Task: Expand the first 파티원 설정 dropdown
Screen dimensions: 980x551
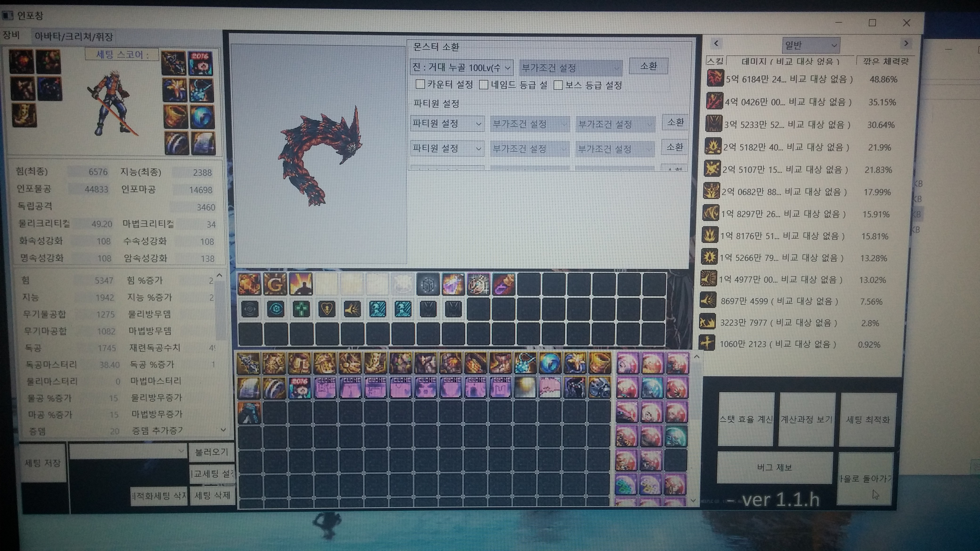Action: (x=447, y=124)
